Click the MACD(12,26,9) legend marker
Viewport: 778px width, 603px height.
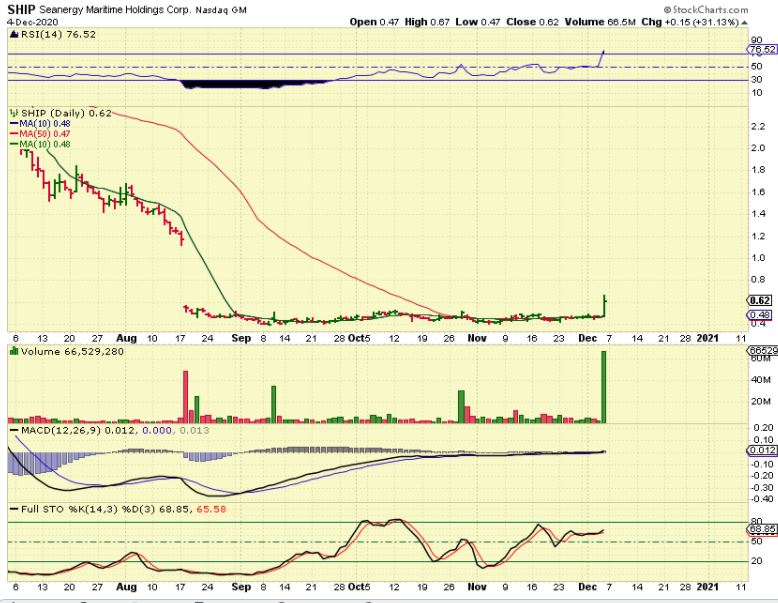(11, 429)
